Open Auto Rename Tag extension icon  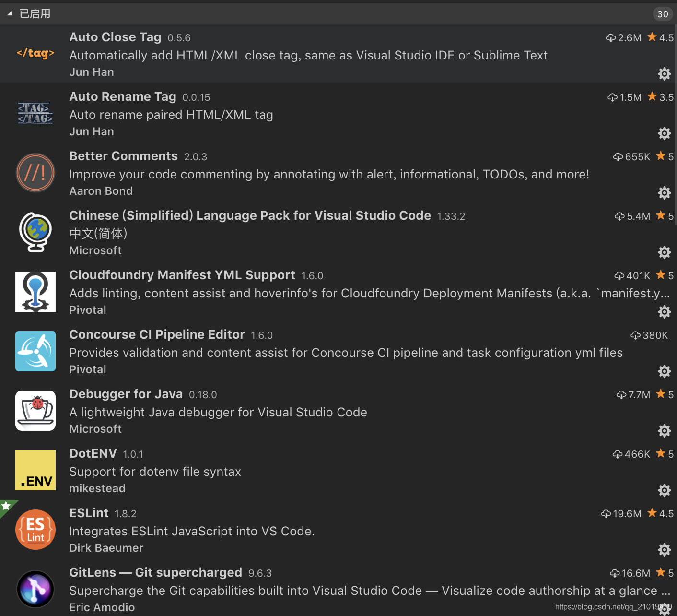pos(35,113)
